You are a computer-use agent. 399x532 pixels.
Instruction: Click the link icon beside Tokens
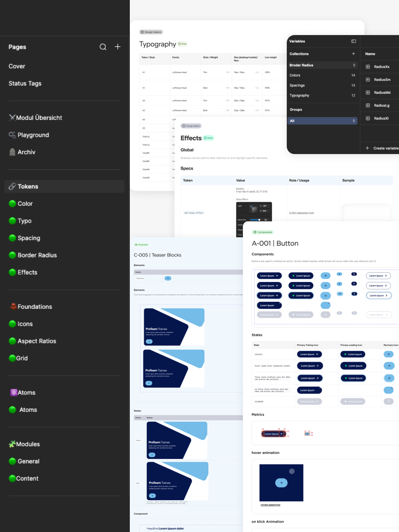point(12,186)
